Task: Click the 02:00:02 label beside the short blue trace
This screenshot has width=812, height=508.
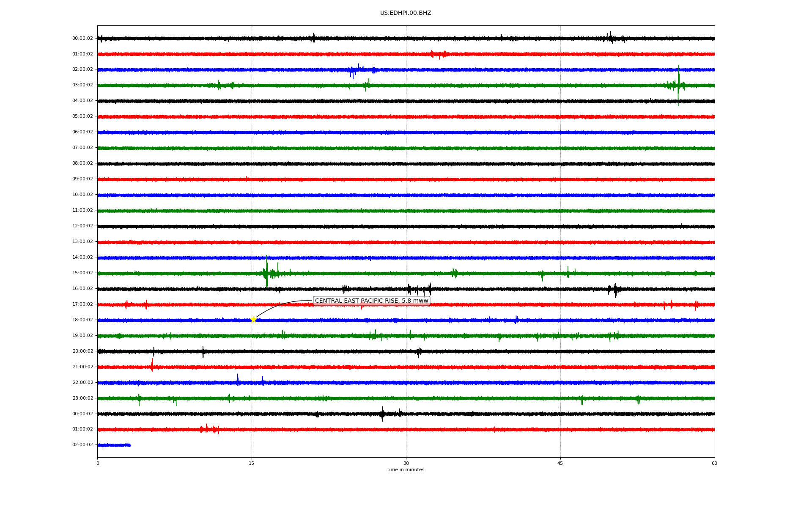Action: (x=82, y=445)
